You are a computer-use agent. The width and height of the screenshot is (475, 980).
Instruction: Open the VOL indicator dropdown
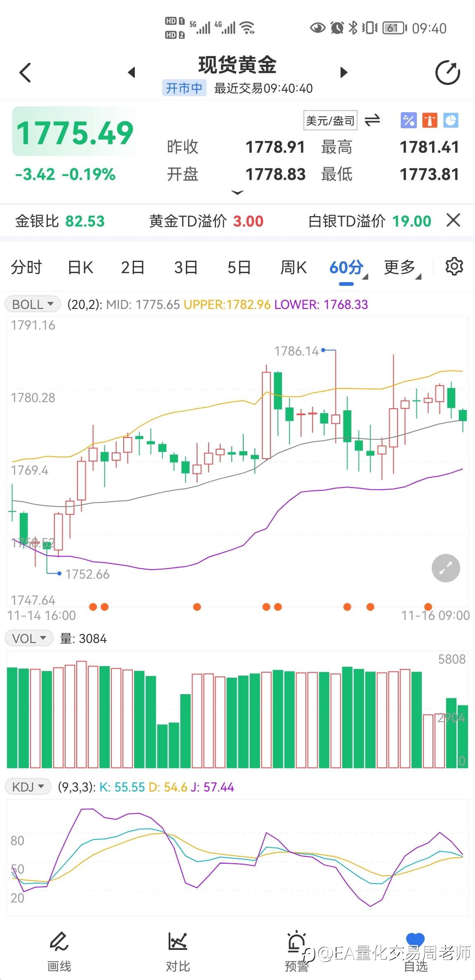pyautogui.click(x=29, y=638)
